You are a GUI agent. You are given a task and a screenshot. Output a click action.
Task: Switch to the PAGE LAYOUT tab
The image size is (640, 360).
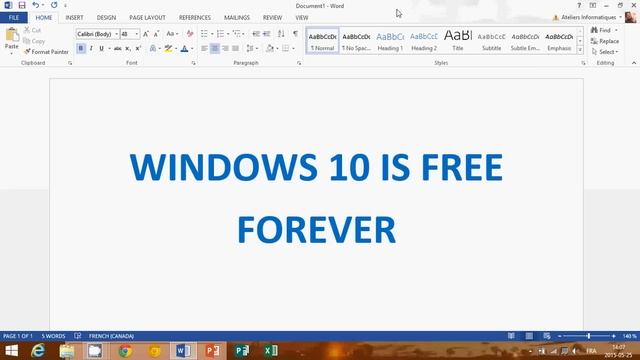coord(147,18)
